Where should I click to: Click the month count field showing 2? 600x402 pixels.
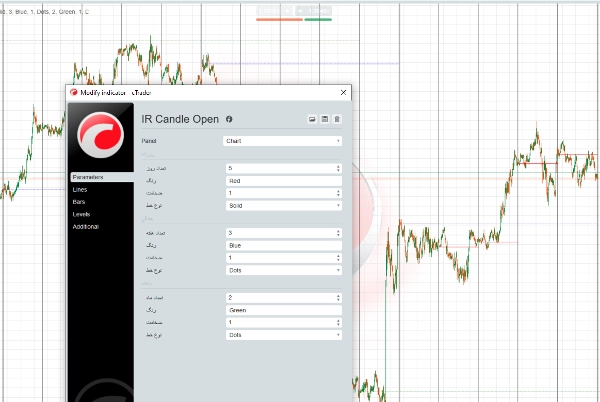pyautogui.click(x=284, y=298)
